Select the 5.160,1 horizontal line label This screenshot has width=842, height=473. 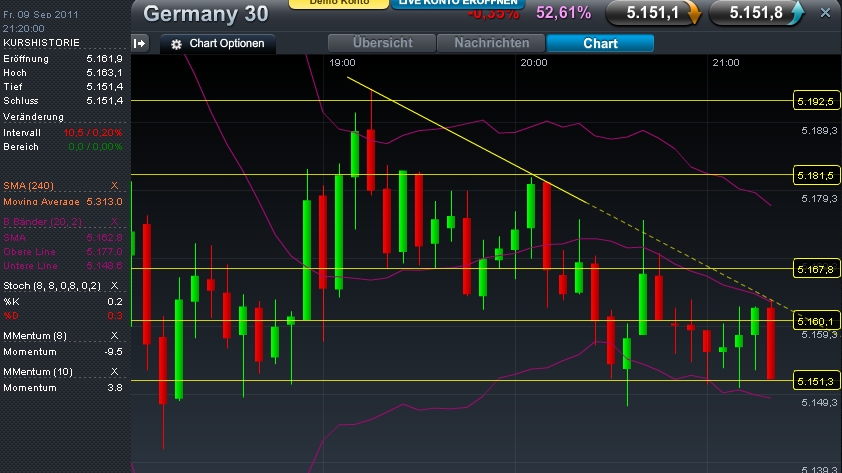[816, 321]
